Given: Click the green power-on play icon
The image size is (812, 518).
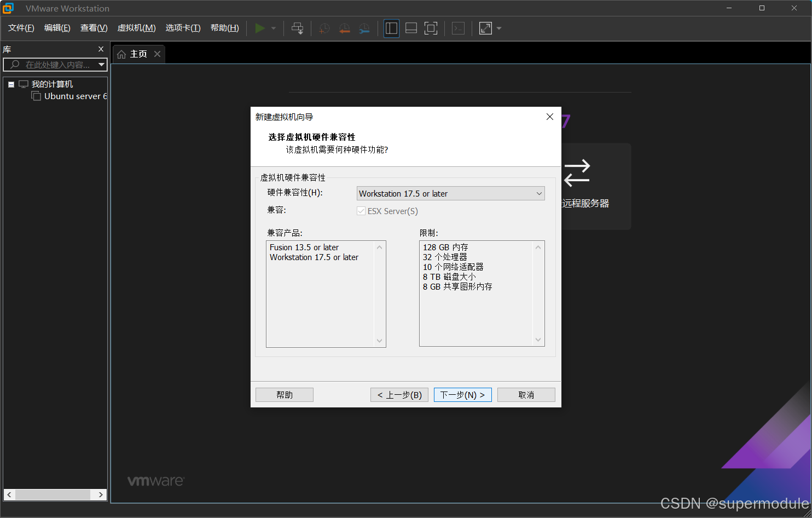Looking at the screenshot, I should (x=260, y=28).
